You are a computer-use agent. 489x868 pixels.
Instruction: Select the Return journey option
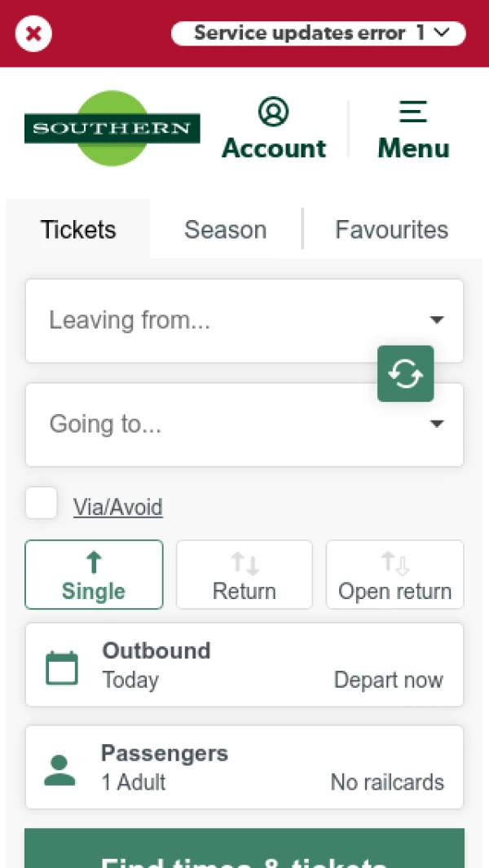click(x=244, y=575)
